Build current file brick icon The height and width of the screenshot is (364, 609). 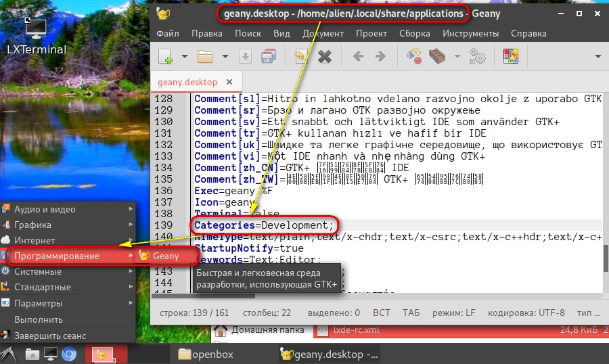coord(437,56)
